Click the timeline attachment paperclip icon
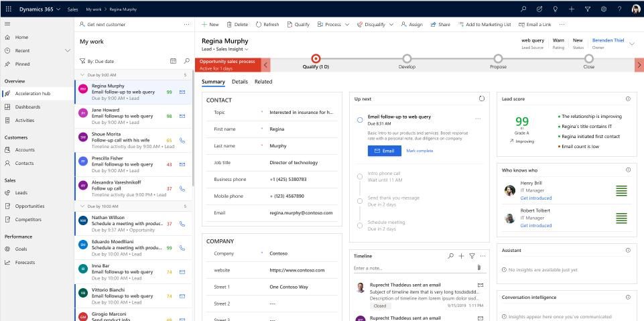 tap(478, 268)
